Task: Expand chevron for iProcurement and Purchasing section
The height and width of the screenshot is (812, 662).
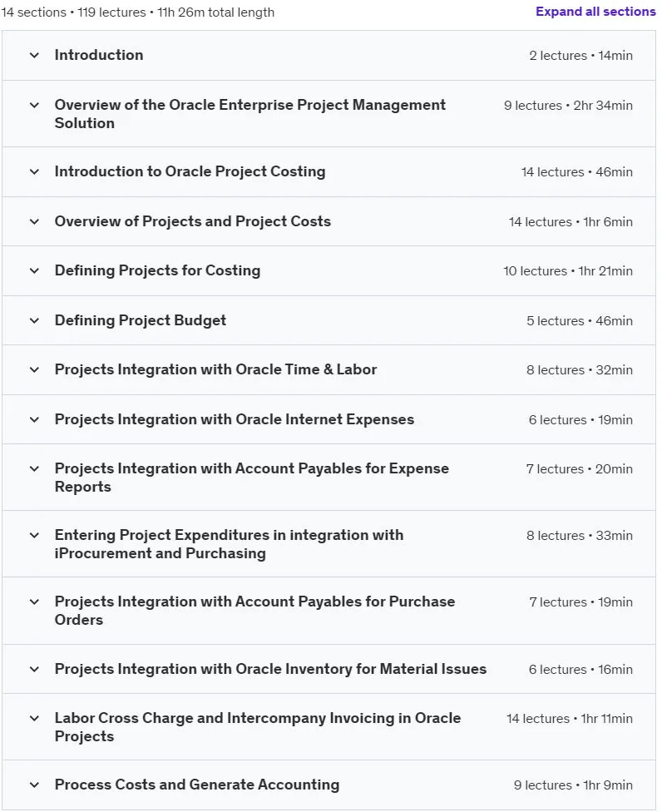Action: point(34,535)
